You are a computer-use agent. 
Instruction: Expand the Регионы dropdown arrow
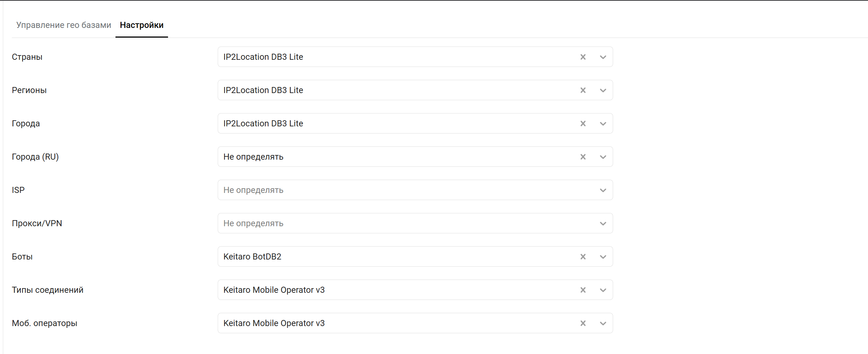pos(603,91)
